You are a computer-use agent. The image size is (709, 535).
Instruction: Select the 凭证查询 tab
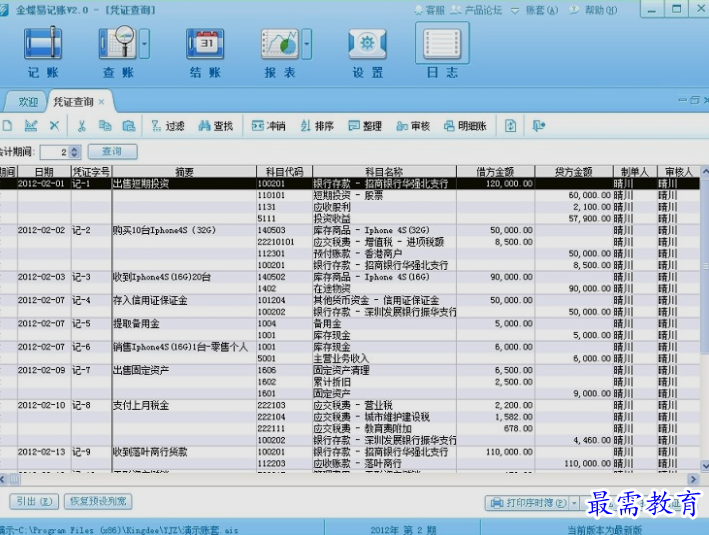pyautogui.click(x=73, y=102)
